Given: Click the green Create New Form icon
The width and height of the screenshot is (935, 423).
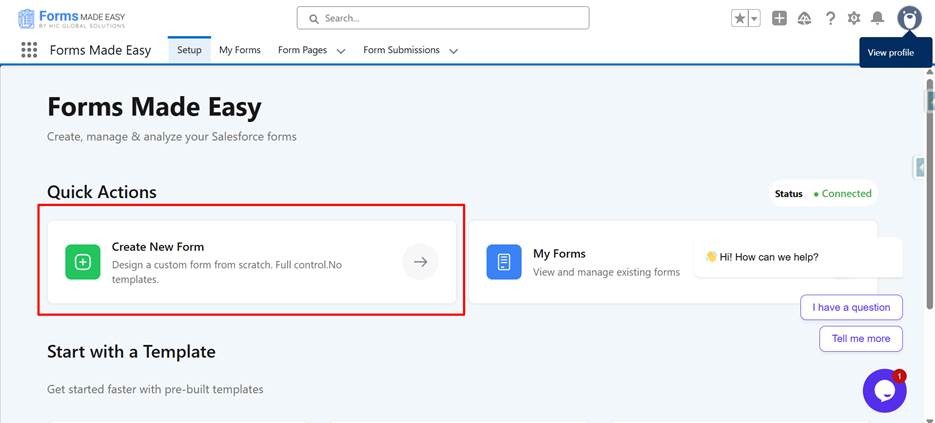Looking at the screenshot, I should [x=83, y=262].
